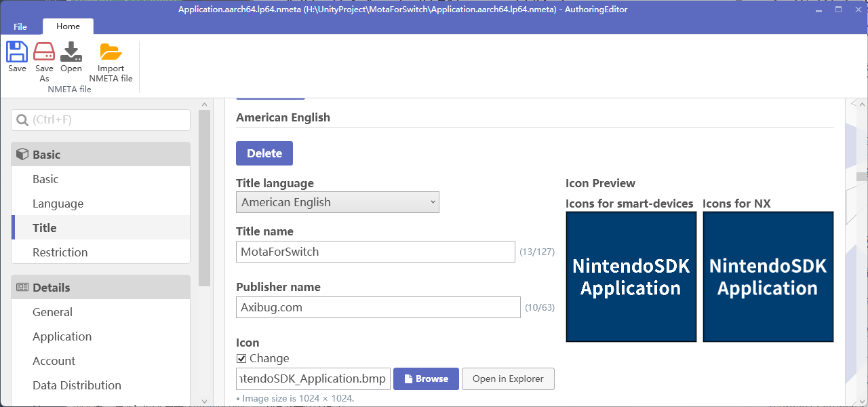Switch to the Home ribbon tab
The height and width of the screenshot is (407, 868).
[68, 26]
